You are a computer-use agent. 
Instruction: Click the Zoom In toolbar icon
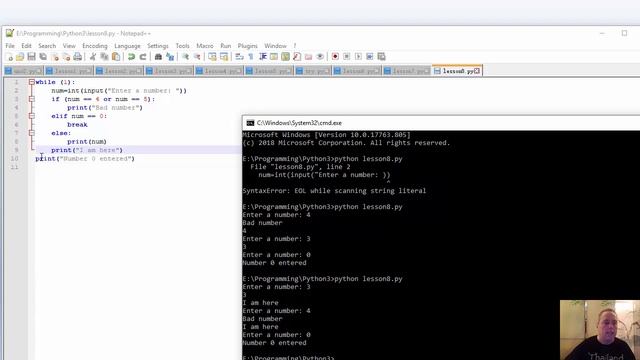[185, 57]
